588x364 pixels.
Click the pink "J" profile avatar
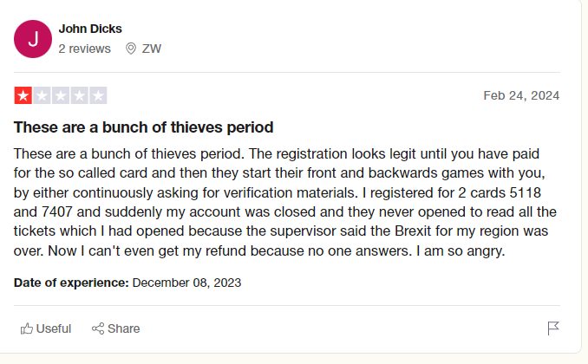pyautogui.click(x=33, y=39)
